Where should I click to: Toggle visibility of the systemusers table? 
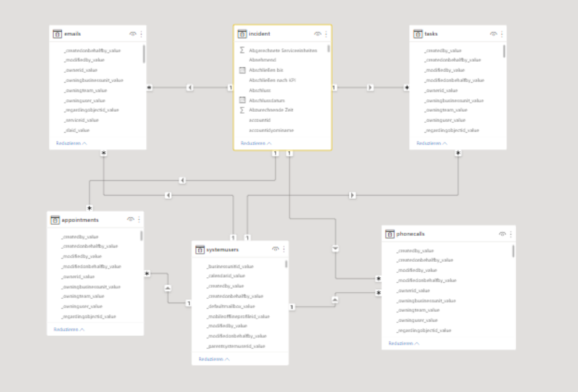point(275,249)
